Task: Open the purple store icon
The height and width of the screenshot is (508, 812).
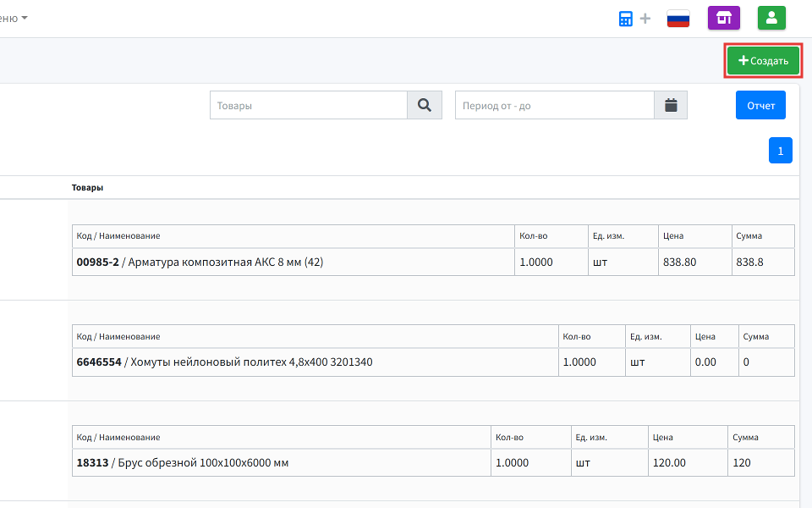Action: [723, 18]
